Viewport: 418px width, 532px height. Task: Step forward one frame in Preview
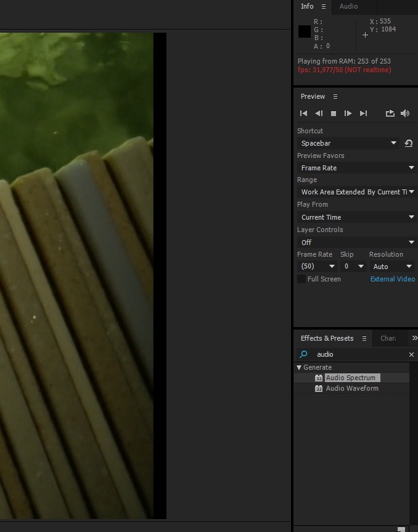(348, 114)
